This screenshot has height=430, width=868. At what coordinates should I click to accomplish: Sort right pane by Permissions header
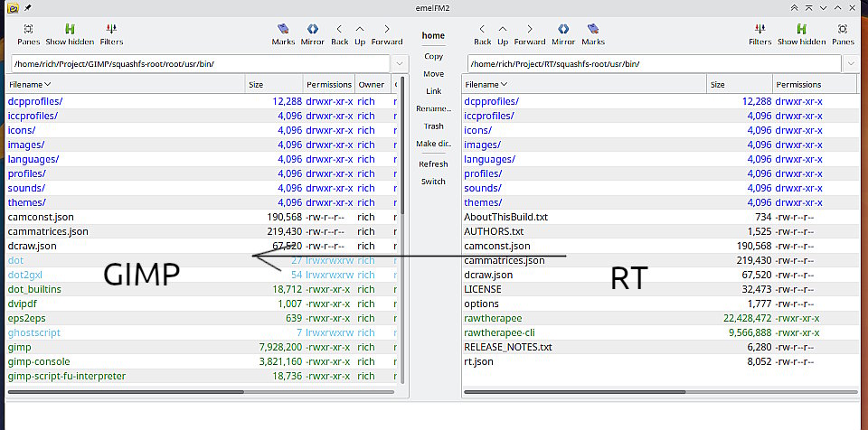point(815,85)
